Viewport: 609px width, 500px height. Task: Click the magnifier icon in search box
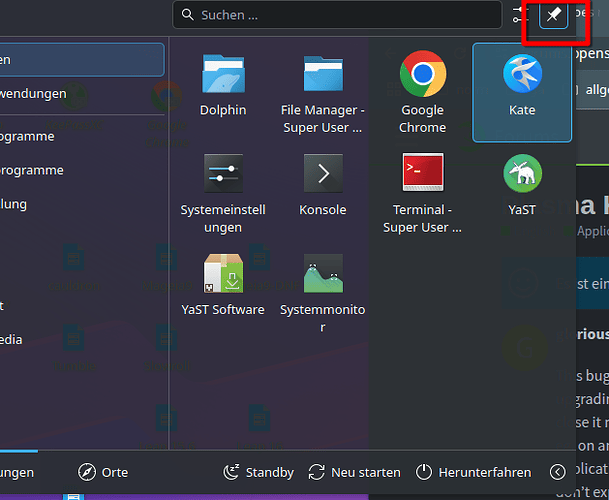tap(188, 15)
